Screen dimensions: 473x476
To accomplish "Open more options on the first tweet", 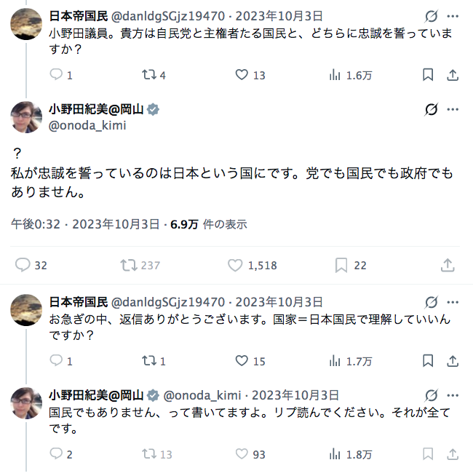I will click(x=453, y=15).
